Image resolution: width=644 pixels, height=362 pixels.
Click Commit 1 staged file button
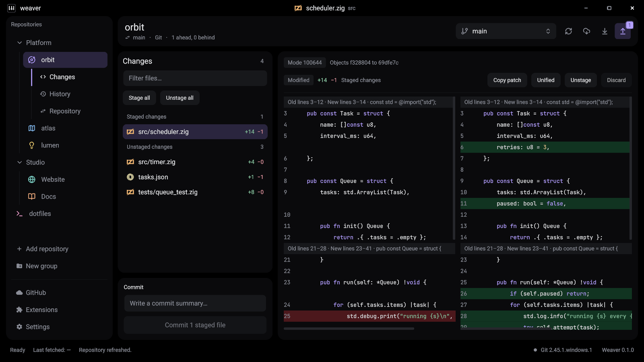(x=195, y=325)
